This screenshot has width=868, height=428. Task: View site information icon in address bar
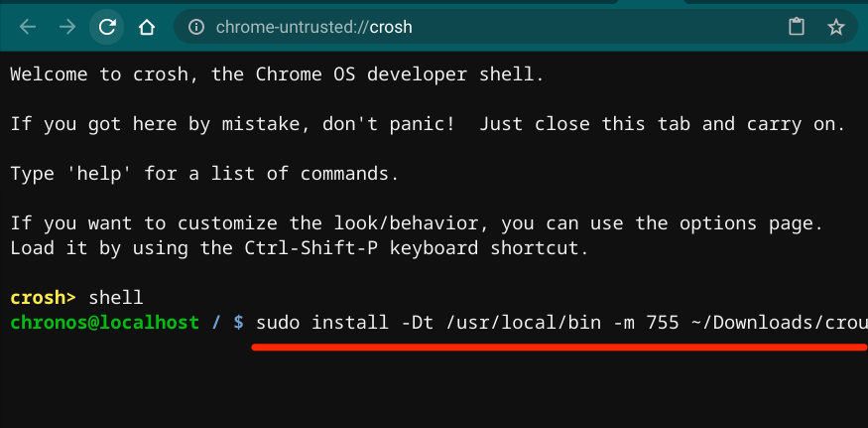pos(195,27)
